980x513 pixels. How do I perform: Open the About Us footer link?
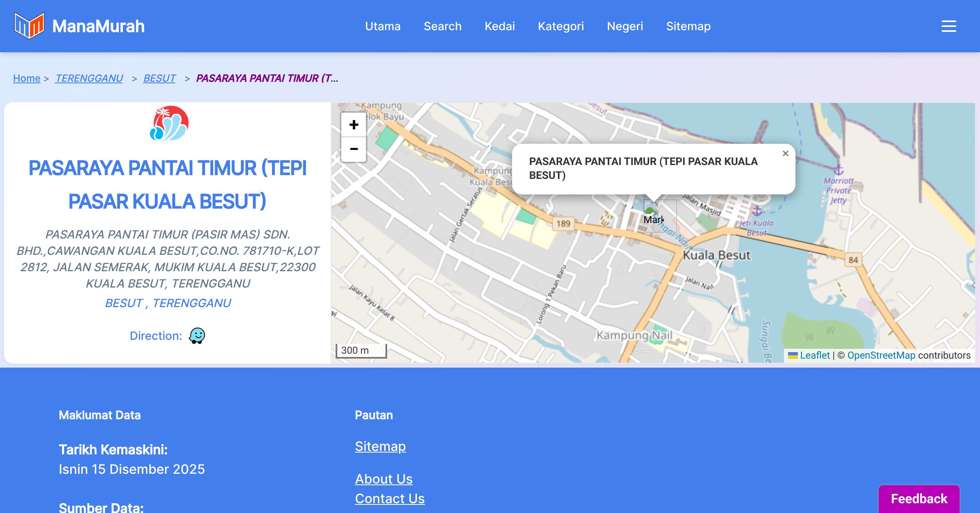(383, 479)
